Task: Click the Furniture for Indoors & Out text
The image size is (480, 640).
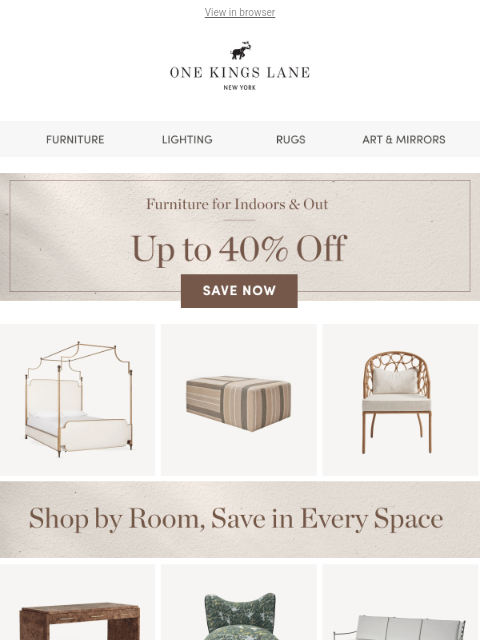Action: (x=237, y=204)
